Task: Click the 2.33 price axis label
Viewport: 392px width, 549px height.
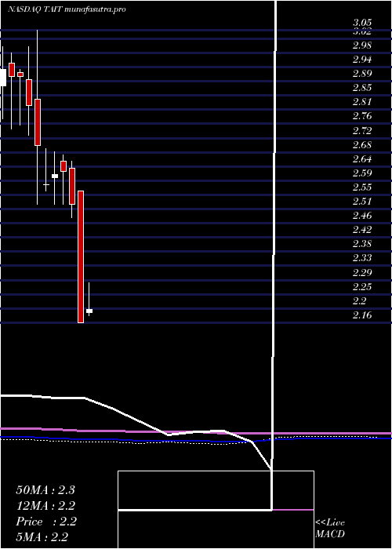Action: [362, 258]
